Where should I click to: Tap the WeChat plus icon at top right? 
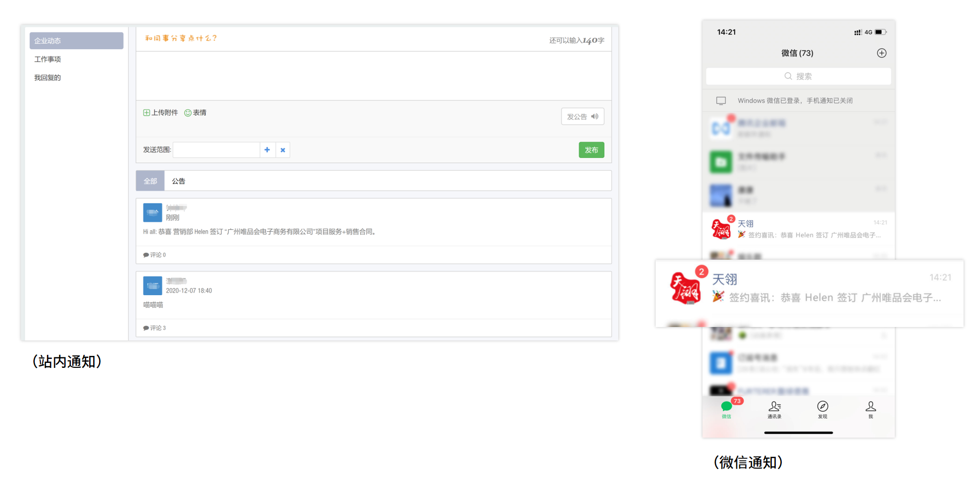[881, 53]
